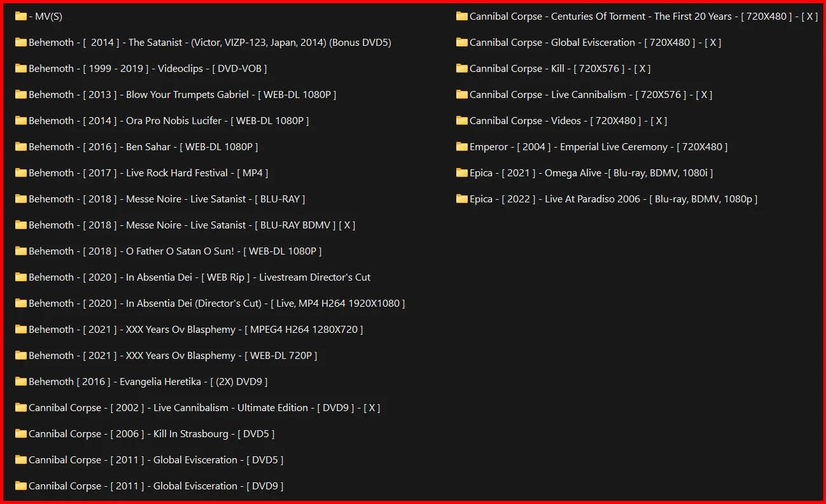Click folder icon for In Absentia Dei WEB Rip
This screenshot has width=826, height=504.
pyautogui.click(x=21, y=277)
